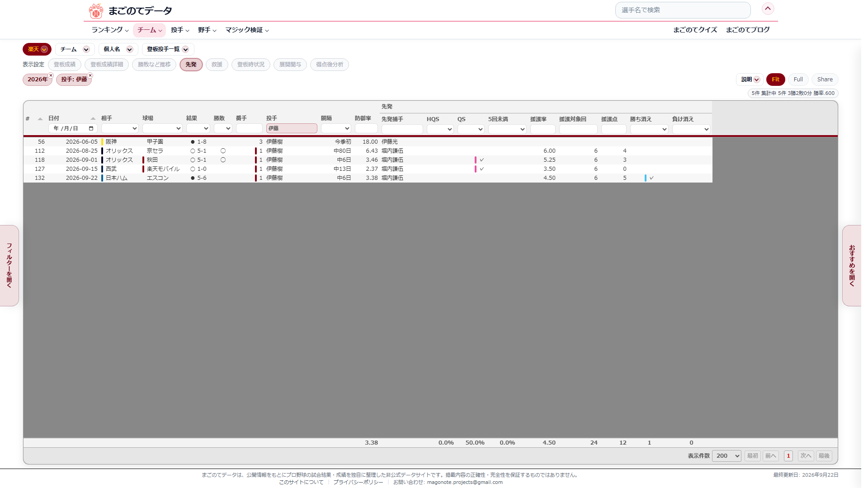Open the 個人名 selector dropdown
Viewport: 868px width, 488px height.
118,49
